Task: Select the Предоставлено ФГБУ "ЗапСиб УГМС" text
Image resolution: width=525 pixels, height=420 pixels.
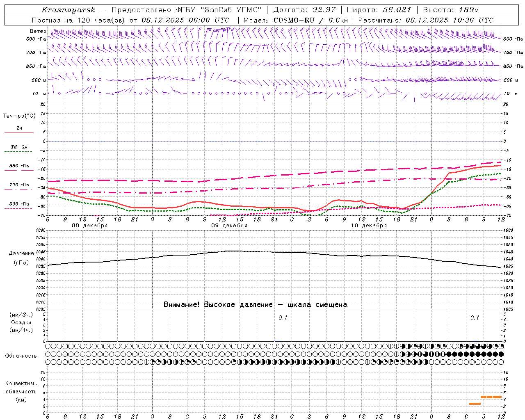Action: tap(187, 10)
